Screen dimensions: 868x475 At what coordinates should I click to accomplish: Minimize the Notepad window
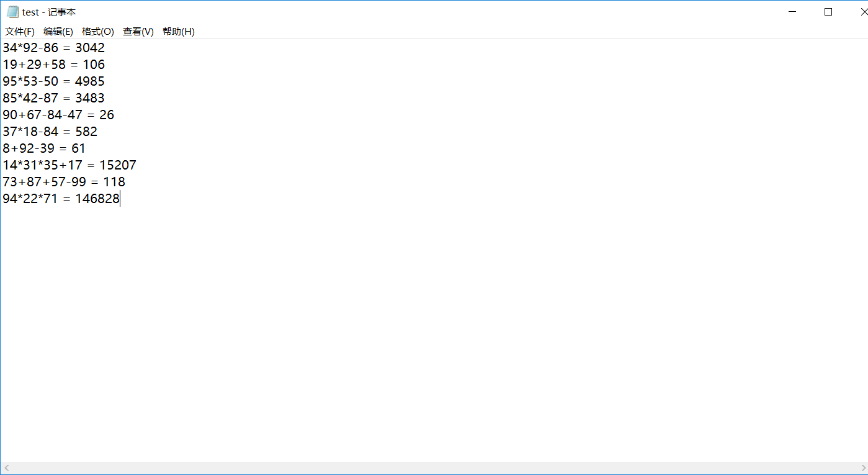point(792,12)
